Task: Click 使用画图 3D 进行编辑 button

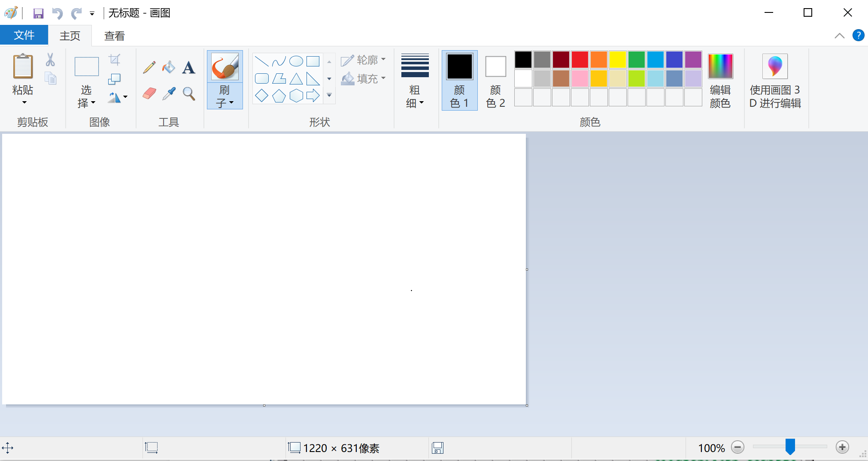Action: click(775, 80)
